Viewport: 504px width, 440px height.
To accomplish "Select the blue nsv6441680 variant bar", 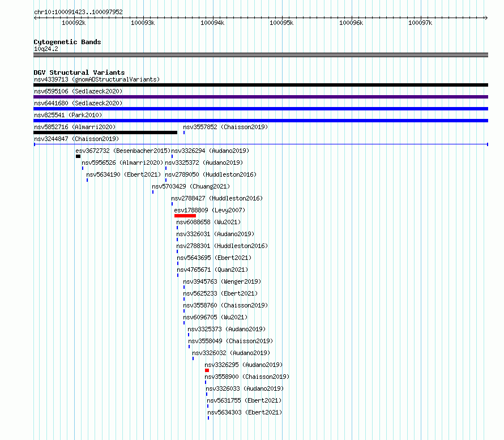I will pyautogui.click(x=260, y=109).
